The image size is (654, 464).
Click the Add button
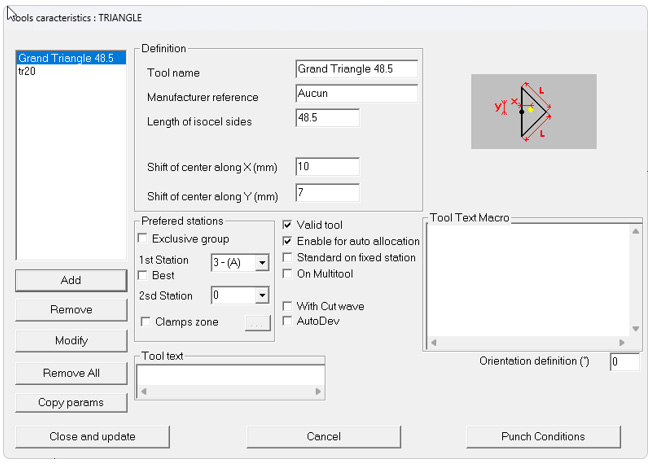coord(71,280)
